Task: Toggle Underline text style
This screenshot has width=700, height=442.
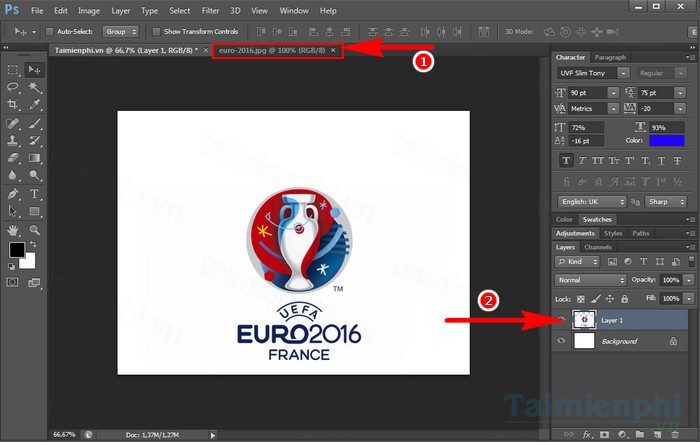Action: [661, 161]
